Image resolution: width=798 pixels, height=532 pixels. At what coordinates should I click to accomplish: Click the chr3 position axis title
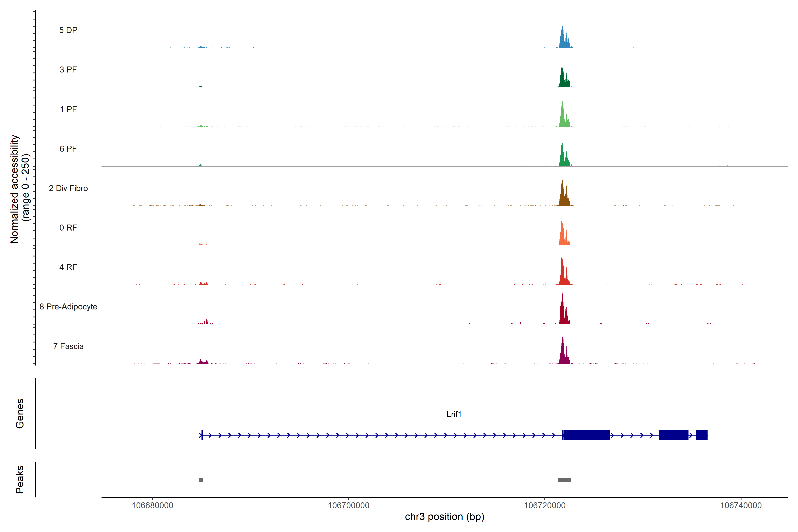[x=444, y=517]
